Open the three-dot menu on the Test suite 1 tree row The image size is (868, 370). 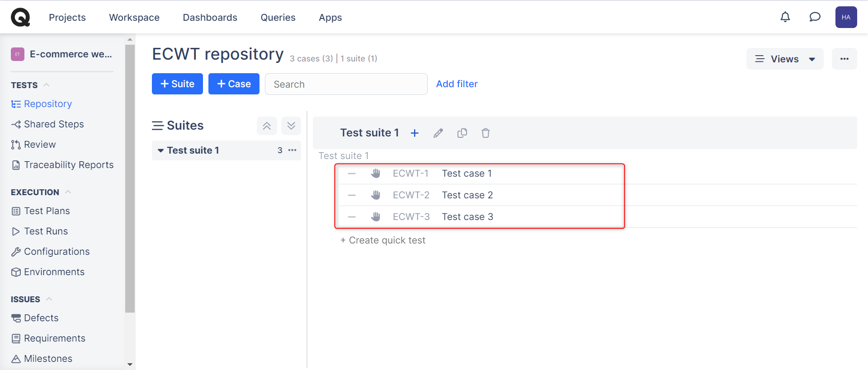coord(292,150)
